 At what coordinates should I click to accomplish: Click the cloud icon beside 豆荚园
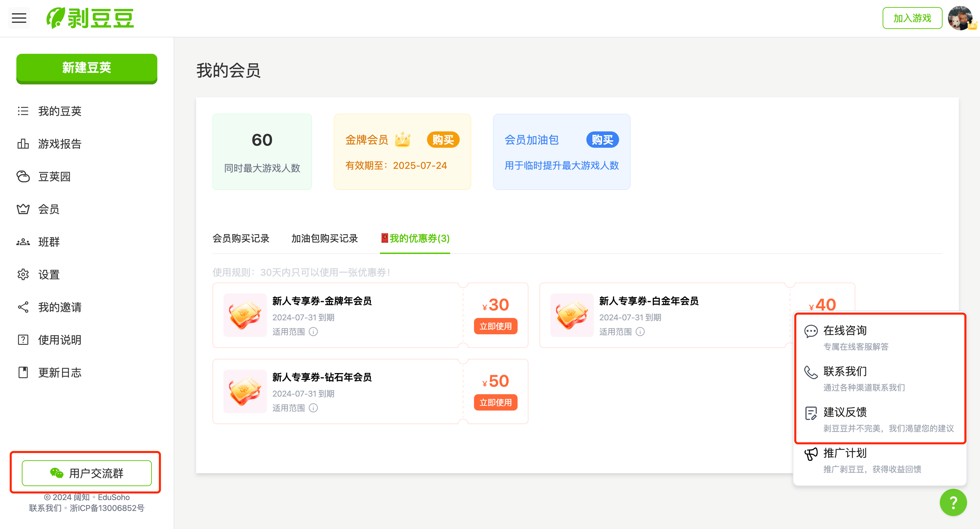click(23, 176)
